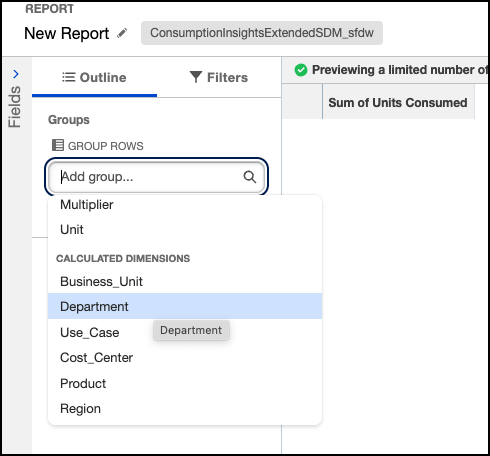Pick Product from the dropdown list

point(185,384)
